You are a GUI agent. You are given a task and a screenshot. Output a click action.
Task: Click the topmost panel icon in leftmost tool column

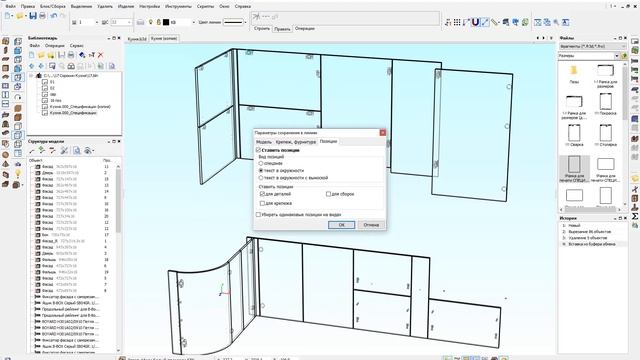pyautogui.click(x=6, y=41)
